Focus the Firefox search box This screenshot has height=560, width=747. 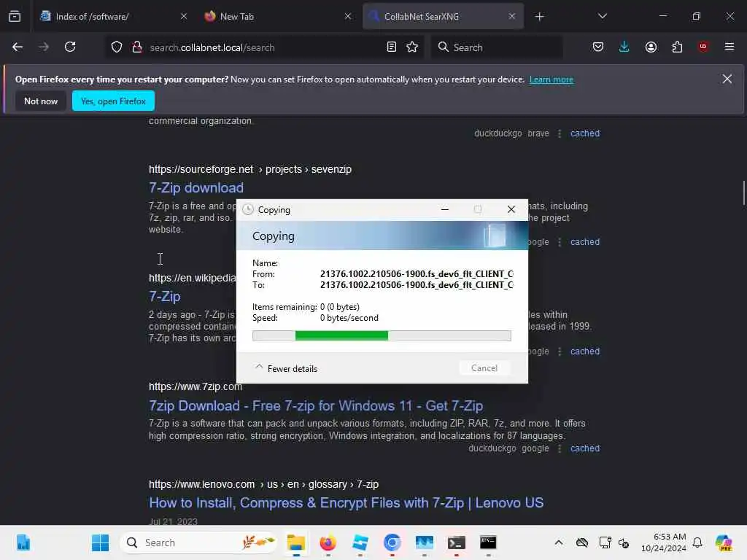pos(497,47)
